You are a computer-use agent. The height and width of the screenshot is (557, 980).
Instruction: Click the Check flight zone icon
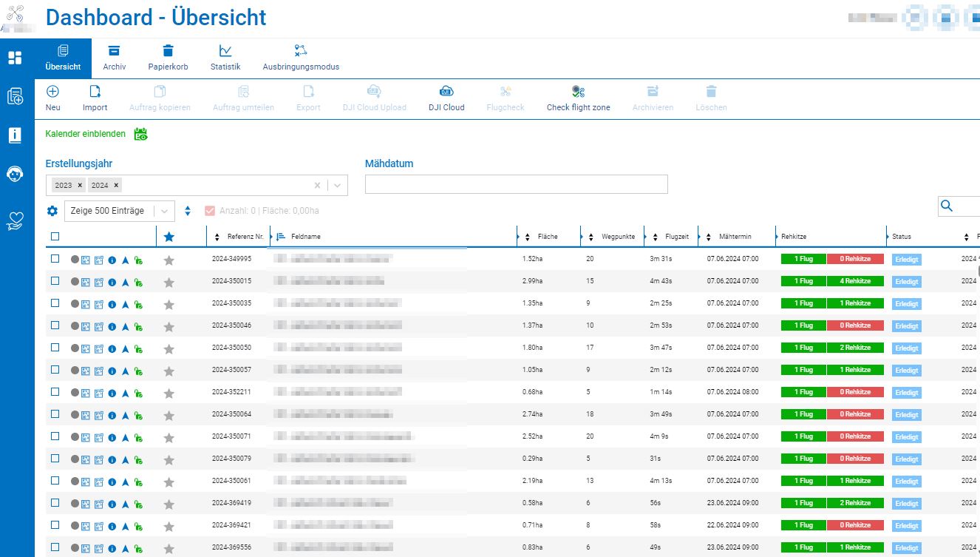click(578, 92)
